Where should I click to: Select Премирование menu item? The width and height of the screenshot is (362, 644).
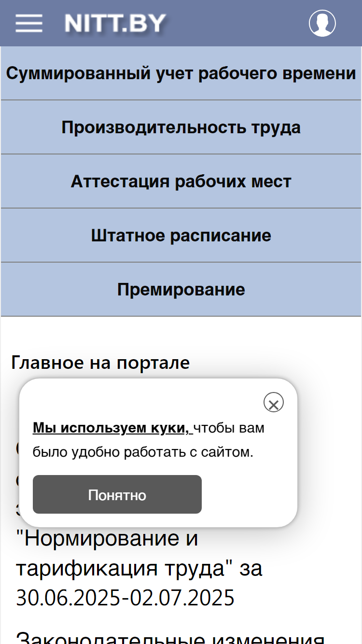click(181, 290)
